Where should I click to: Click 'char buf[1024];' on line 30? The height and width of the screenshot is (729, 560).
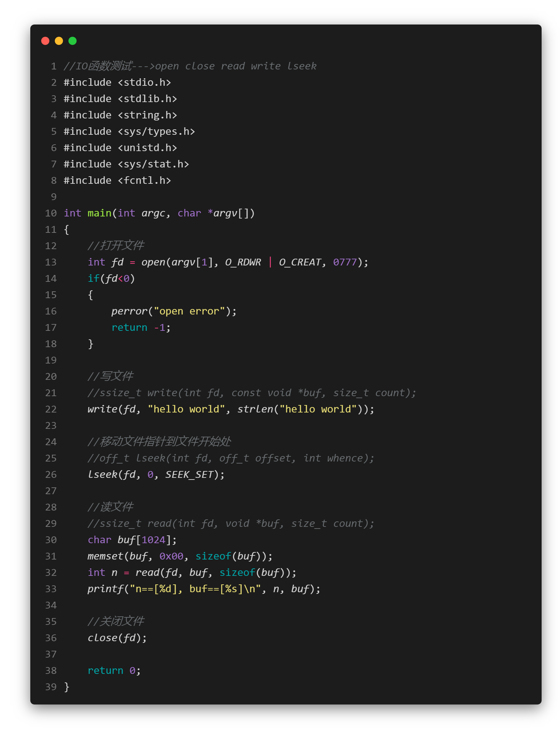pyautogui.click(x=132, y=540)
